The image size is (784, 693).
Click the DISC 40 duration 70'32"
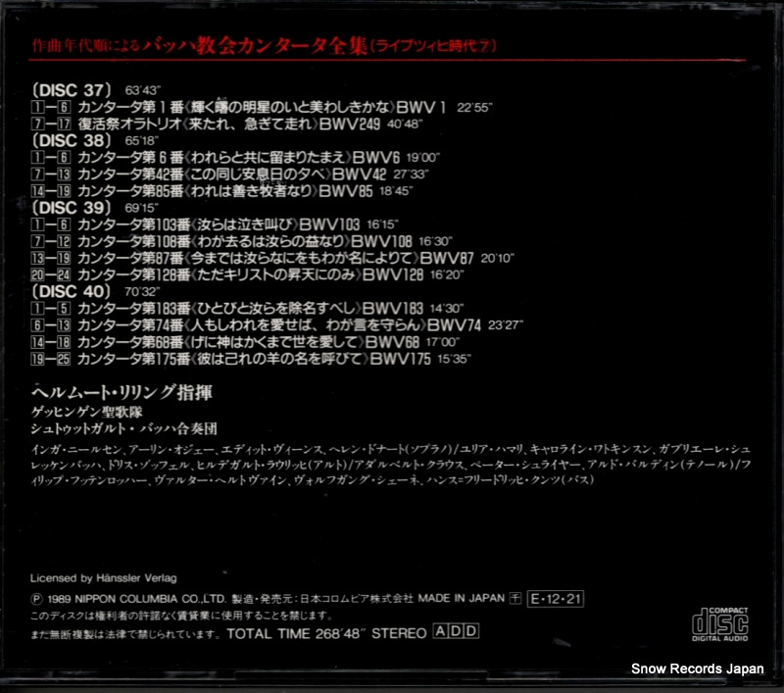point(142,291)
